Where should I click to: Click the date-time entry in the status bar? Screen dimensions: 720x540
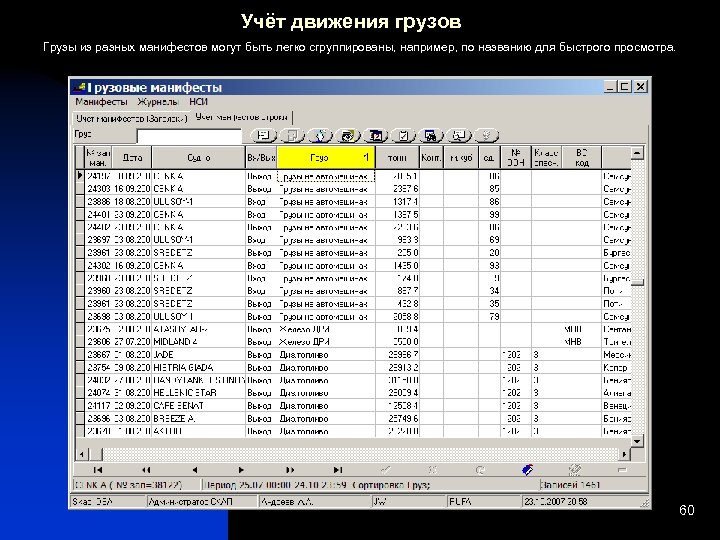(581, 502)
